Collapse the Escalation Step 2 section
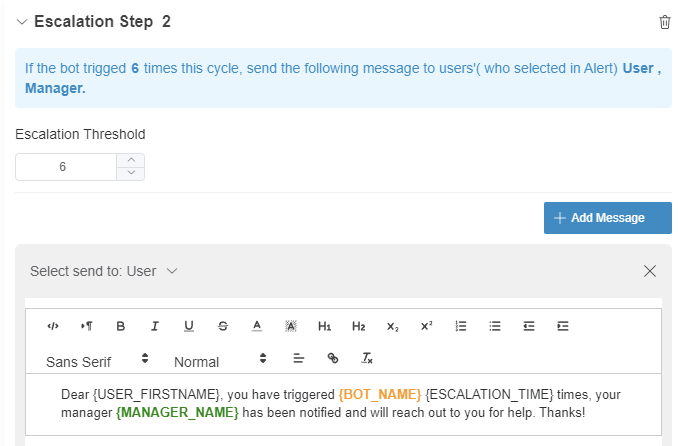The height and width of the screenshot is (446, 678). [22, 21]
